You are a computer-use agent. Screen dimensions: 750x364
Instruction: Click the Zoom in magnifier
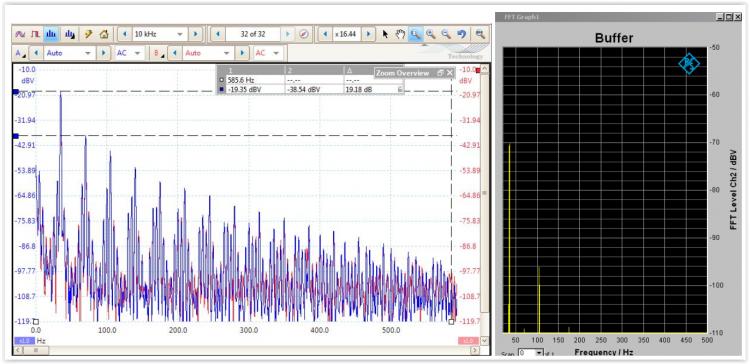click(430, 34)
